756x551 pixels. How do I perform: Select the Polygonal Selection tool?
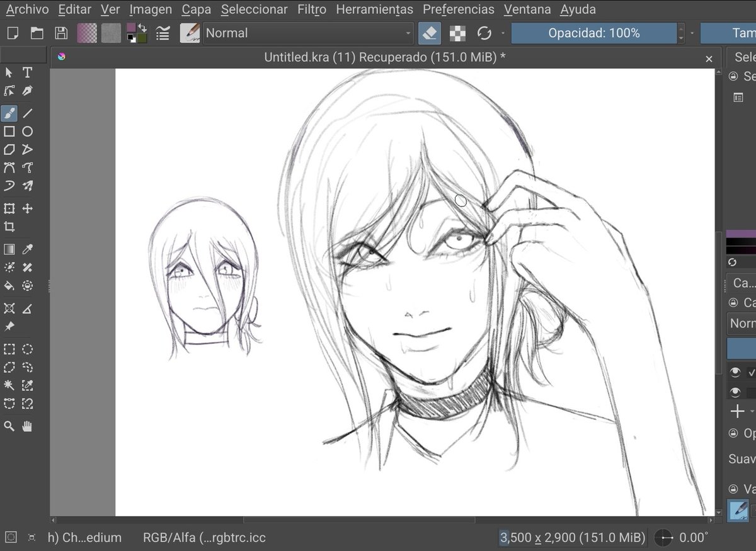pos(9,368)
